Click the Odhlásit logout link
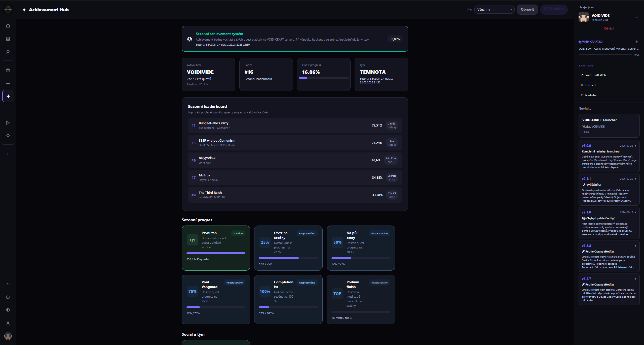The height and width of the screenshot is (345, 644). tap(609, 28)
